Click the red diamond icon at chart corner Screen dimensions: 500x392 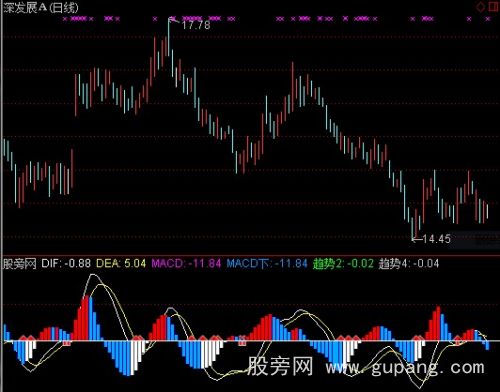coord(481,7)
